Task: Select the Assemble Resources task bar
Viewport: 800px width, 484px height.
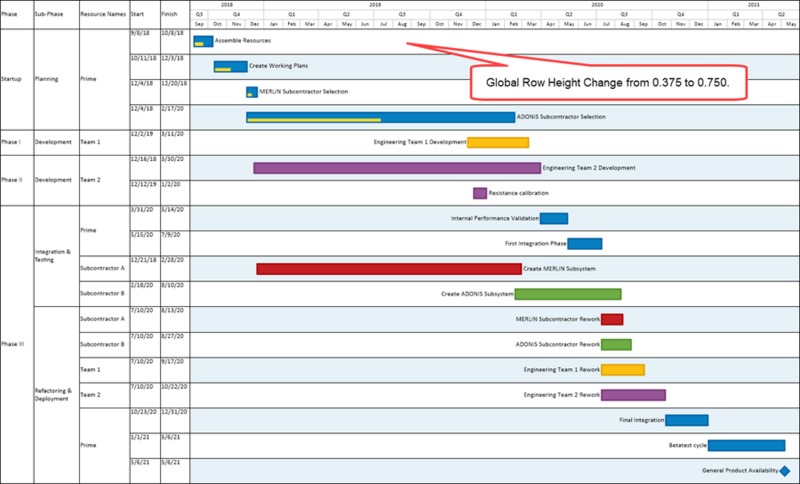Action: pyautogui.click(x=203, y=41)
